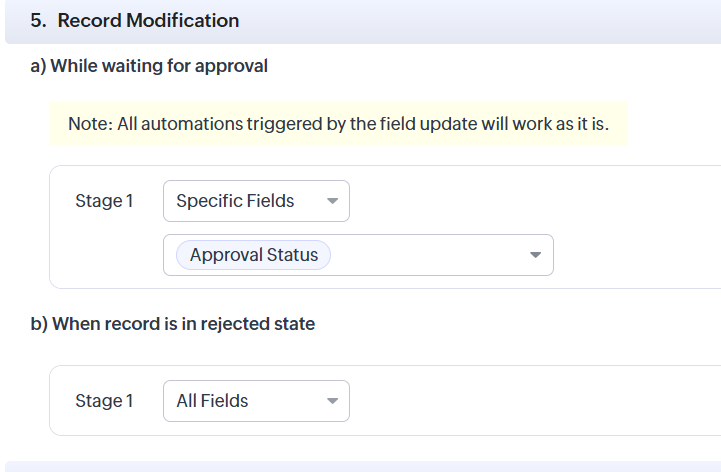Viewport: 721px width, 472px height.
Task: Select the Approval Status tag chip
Action: [253, 255]
